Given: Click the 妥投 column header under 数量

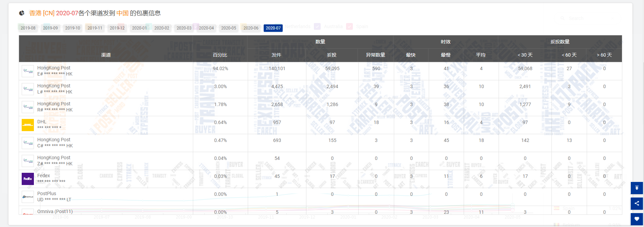Looking at the screenshot, I should click(332, 55).
